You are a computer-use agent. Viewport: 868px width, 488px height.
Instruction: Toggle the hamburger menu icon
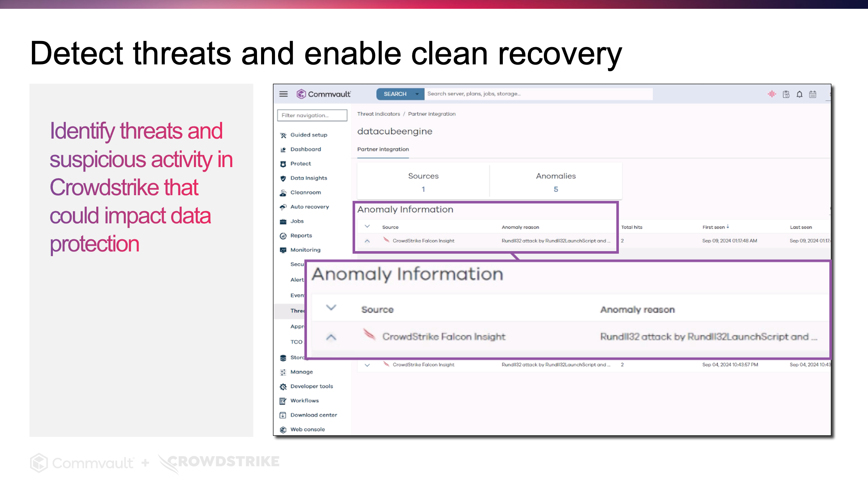[x=284, y=94]
